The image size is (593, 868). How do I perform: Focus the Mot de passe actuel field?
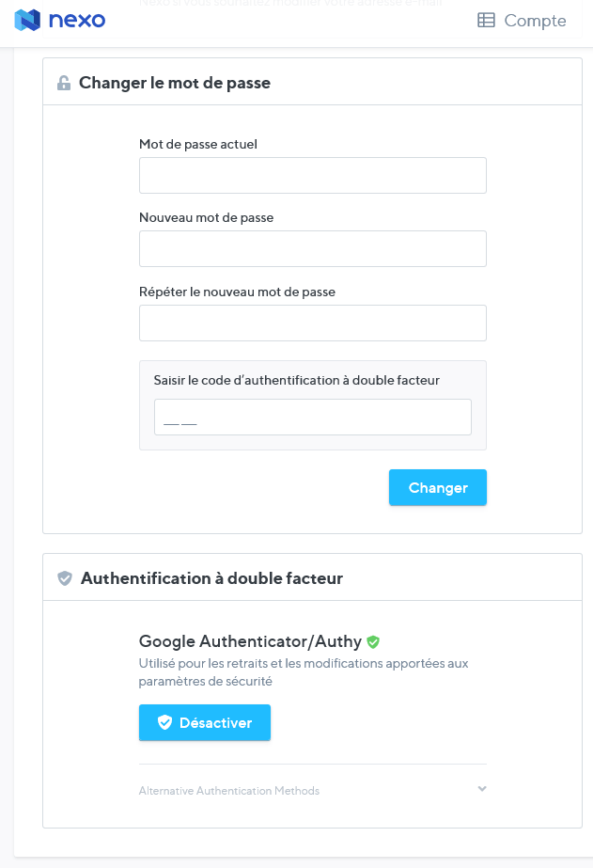[x=312, y=176]
